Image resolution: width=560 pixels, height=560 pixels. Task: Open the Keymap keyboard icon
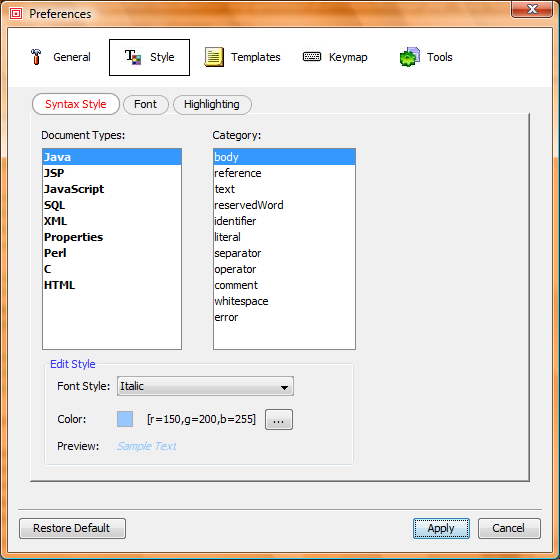(x=312, y=57)
